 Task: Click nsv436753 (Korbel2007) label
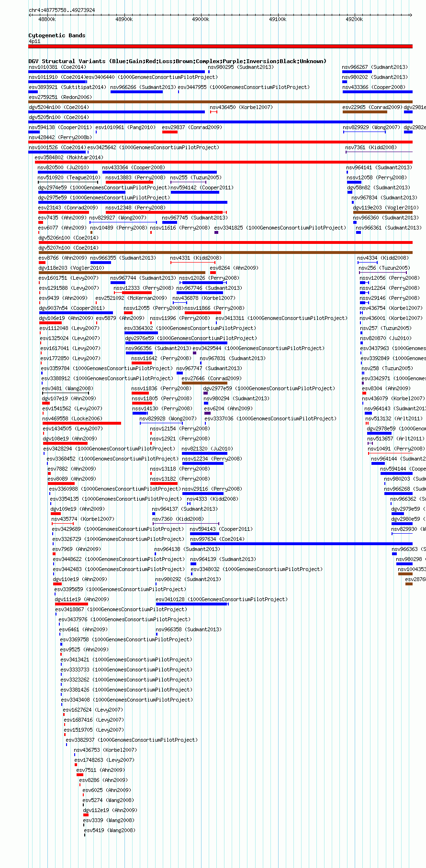(105, 750)
